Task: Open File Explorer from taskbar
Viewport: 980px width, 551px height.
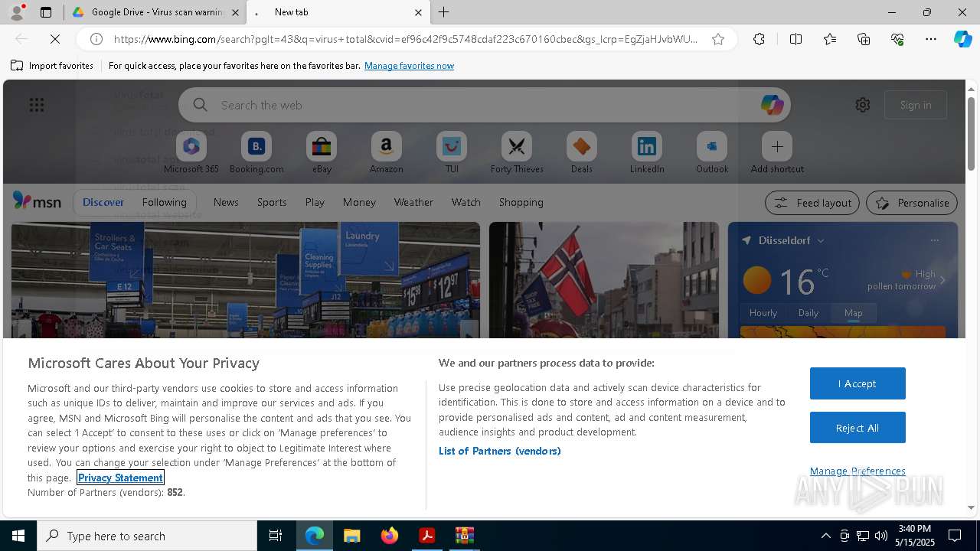Action: 352,536
